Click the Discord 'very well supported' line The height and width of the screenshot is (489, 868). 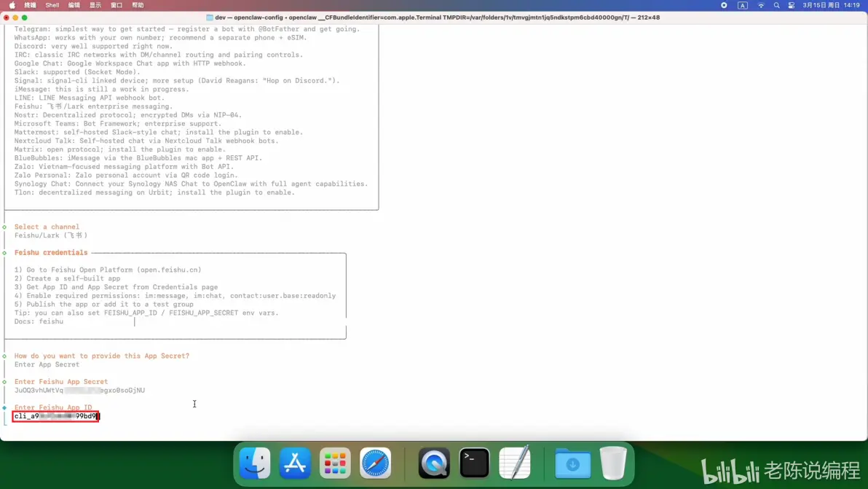93,46
